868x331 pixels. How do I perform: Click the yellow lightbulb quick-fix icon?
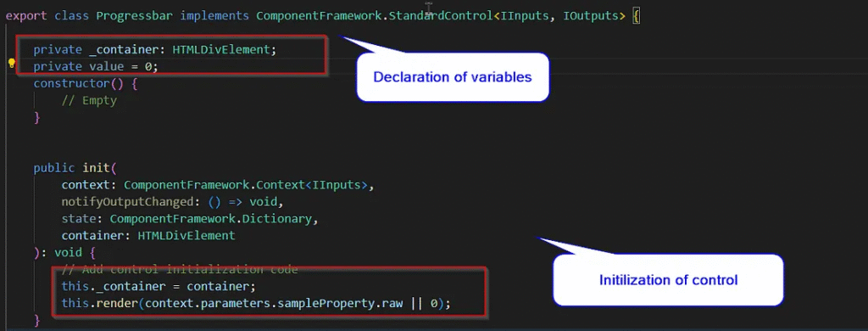tap(11, 64)
